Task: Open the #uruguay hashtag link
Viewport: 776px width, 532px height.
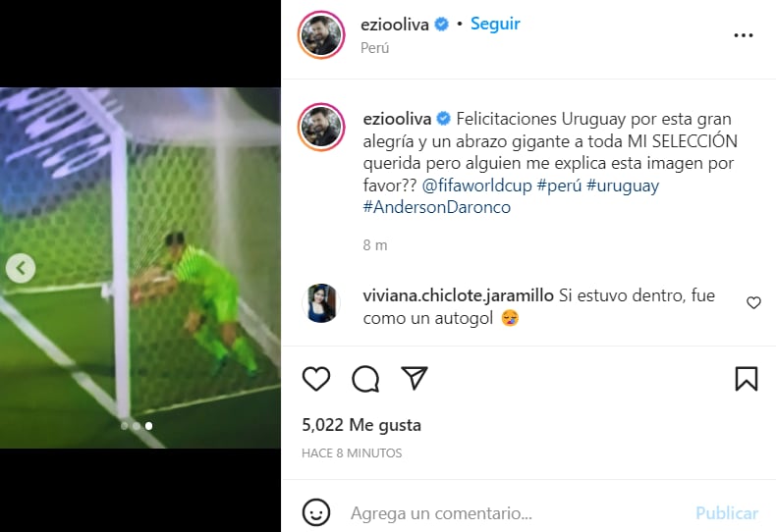Action: [x=623, y=186]
